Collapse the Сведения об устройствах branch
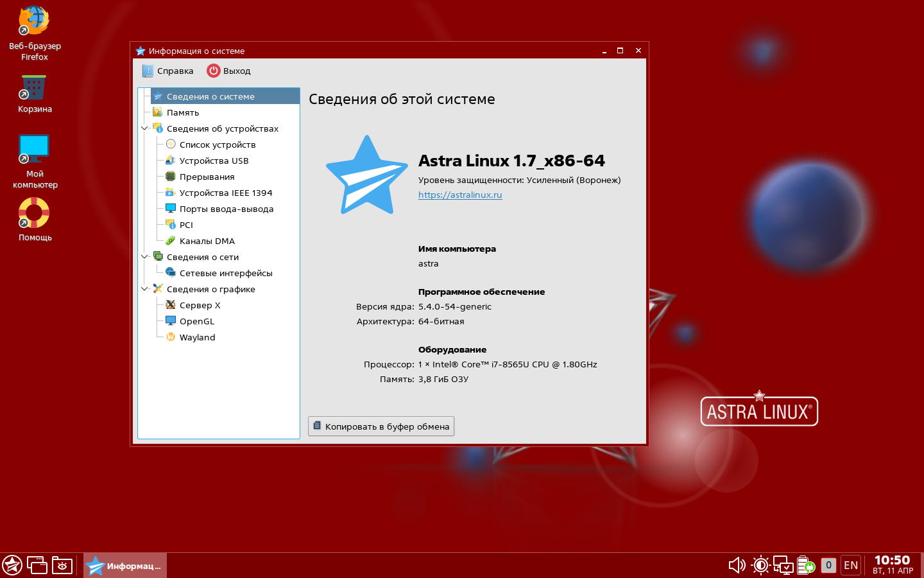This screenshot has width=924, height=578. point(144,128)
